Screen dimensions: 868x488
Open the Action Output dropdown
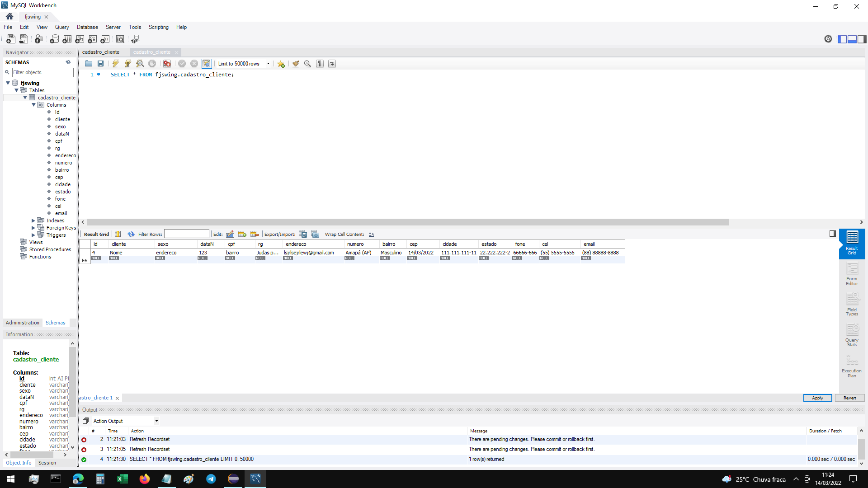(157, 421)
